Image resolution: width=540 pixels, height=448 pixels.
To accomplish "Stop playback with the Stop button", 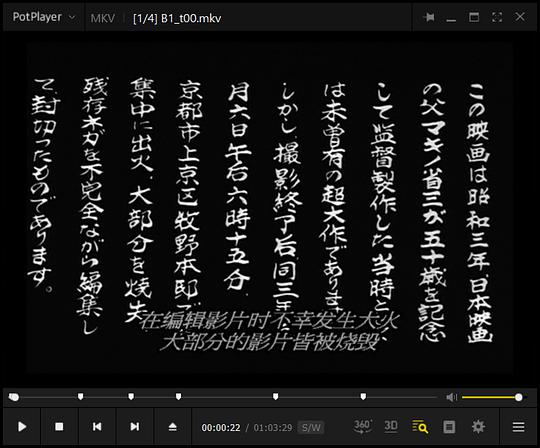I will point(59,427).
